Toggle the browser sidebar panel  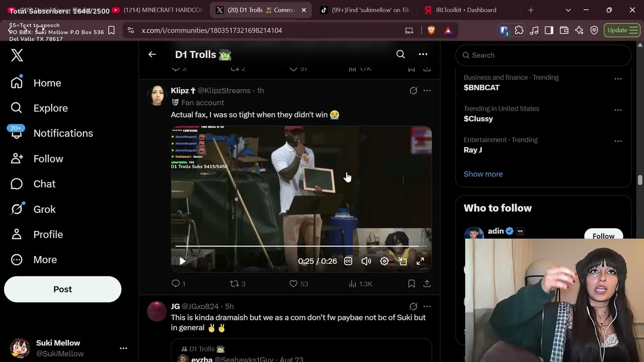(549, 30)
